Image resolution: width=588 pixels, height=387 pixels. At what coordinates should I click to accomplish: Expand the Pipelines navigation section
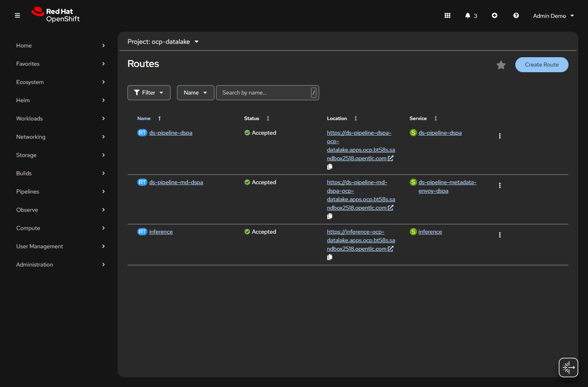coord(61,191)
